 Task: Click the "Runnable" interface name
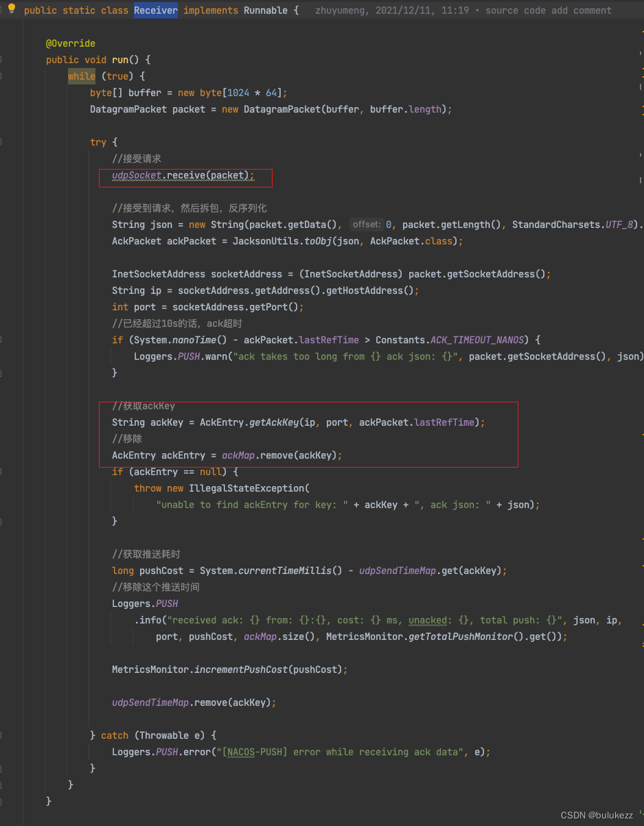266,10
